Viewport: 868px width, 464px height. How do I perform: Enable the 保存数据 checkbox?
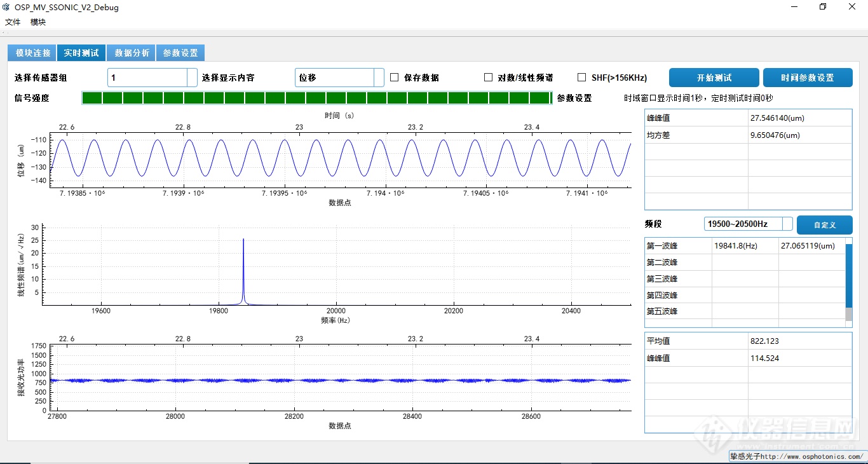click(395, 78)
